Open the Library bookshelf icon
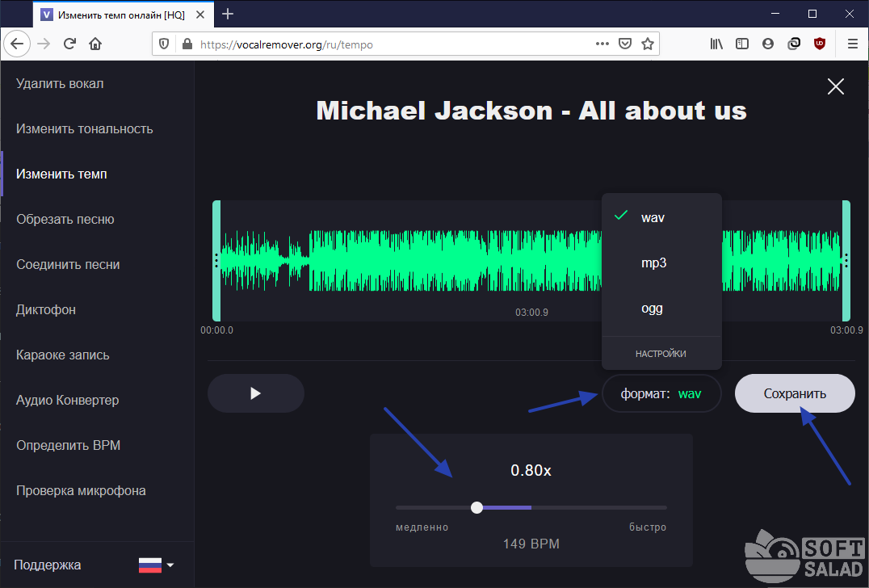The image size is (869, 588). click(x=716, y=44)
